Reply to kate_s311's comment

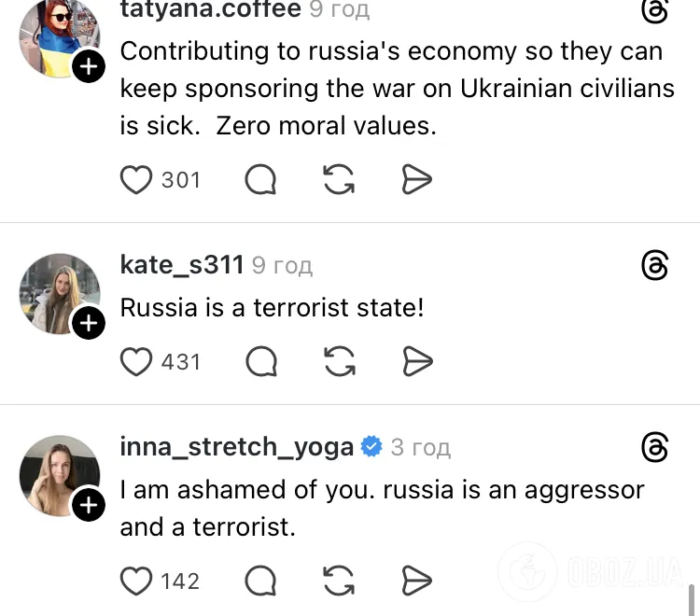(x=260, y=360)
